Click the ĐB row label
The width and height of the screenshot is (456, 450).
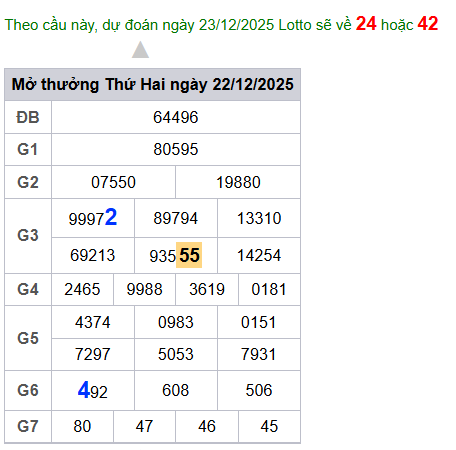[x=28, y=117]
